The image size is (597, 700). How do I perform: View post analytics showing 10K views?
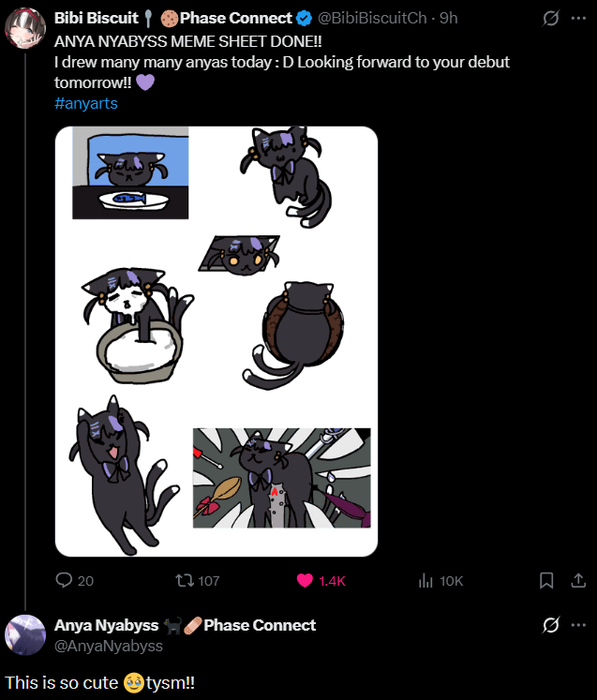point(440,580)
